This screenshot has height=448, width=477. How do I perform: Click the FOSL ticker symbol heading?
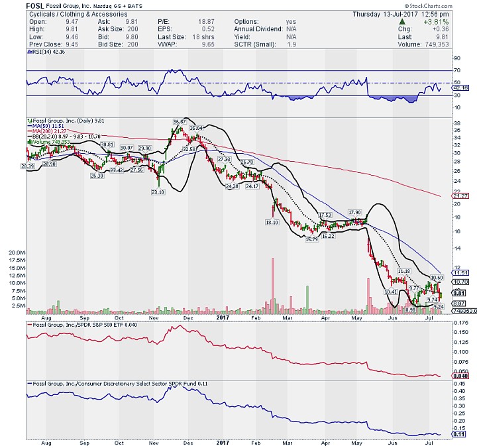pyautogui.click(x=35, y=6)
